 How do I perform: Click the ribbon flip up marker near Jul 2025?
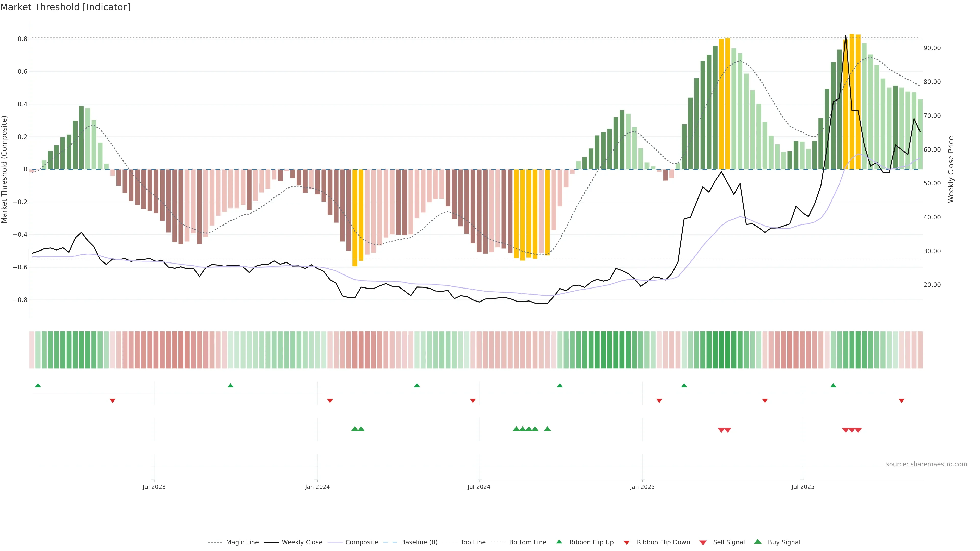833,386
